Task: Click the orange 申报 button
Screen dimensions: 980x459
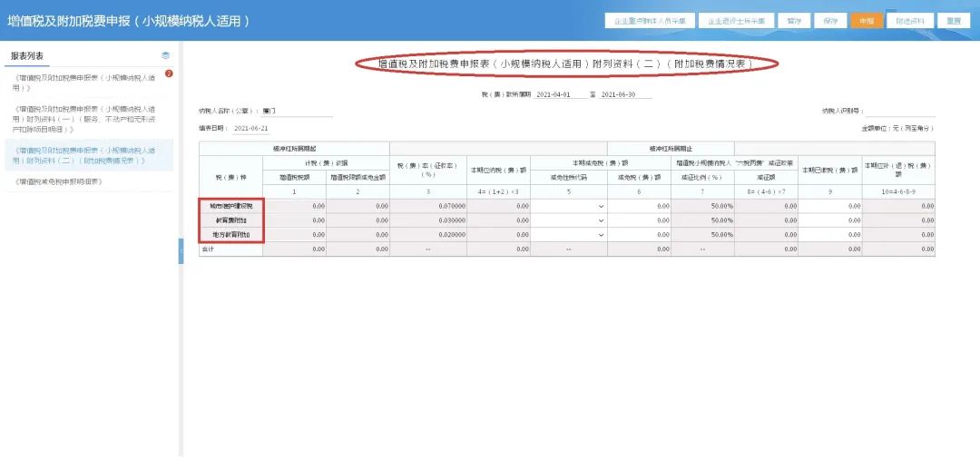Action: (x=867, y=21)
